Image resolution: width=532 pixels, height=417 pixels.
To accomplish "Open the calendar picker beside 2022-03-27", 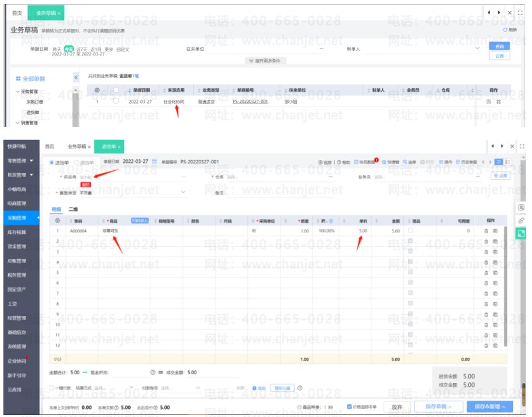I will [x=155, y=161].
